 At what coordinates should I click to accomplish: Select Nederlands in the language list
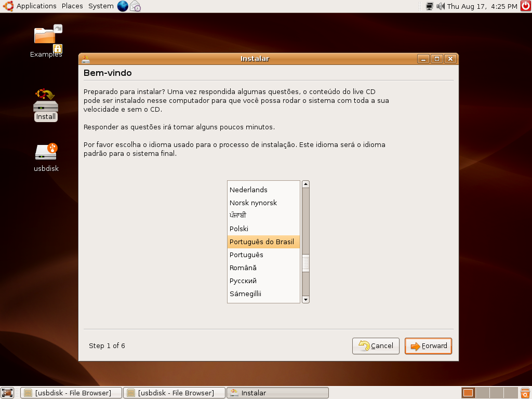[x=263, y=190]
